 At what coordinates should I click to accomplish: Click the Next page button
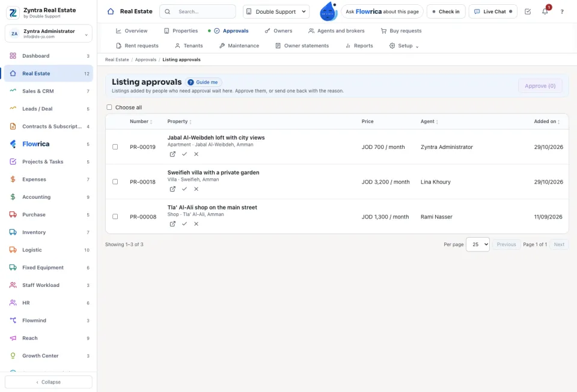click(559, 244)
